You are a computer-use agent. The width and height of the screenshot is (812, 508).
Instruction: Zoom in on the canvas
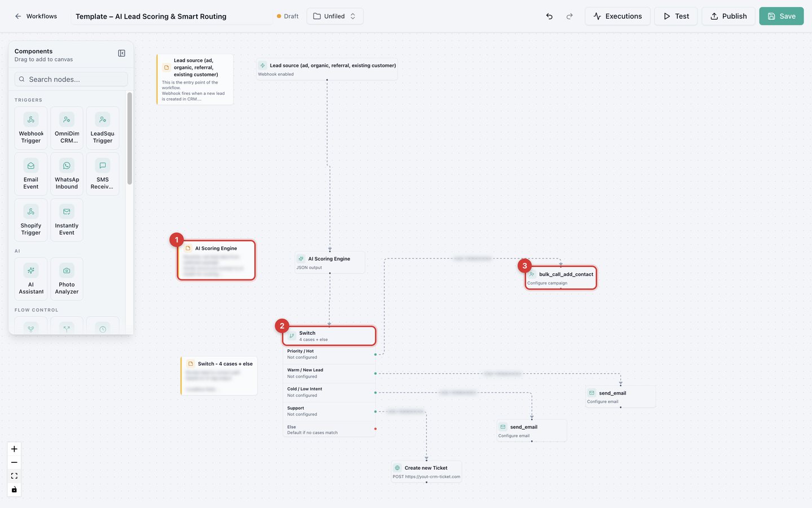coord(14,449)
